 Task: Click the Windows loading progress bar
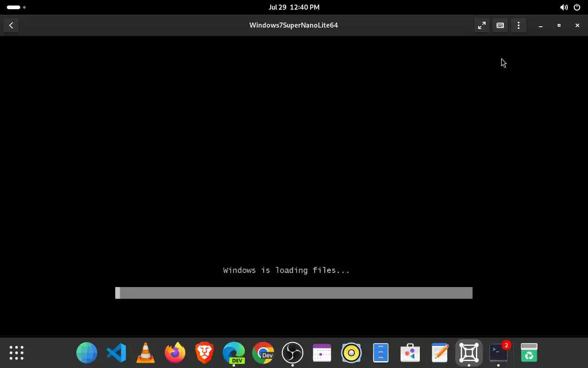(x=294, y=293)
